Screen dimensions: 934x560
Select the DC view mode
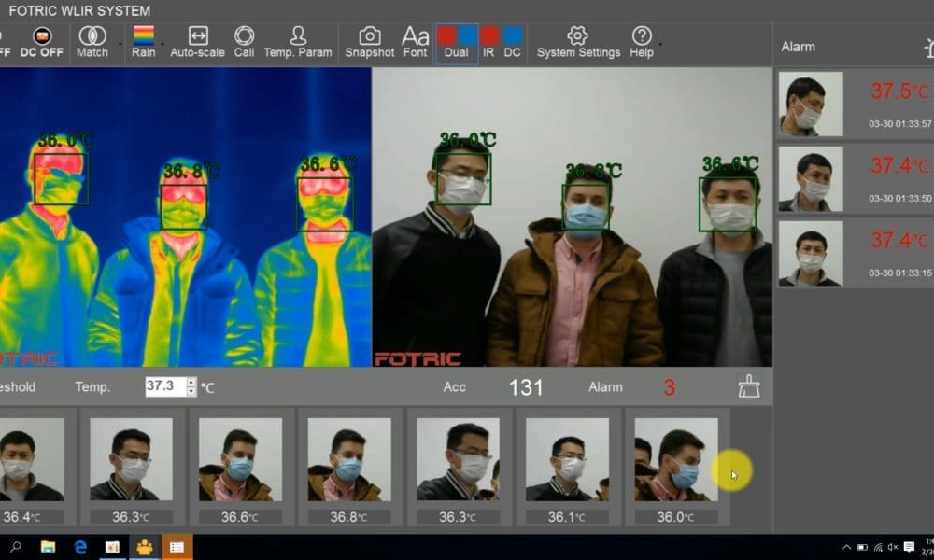pos(513,41)
